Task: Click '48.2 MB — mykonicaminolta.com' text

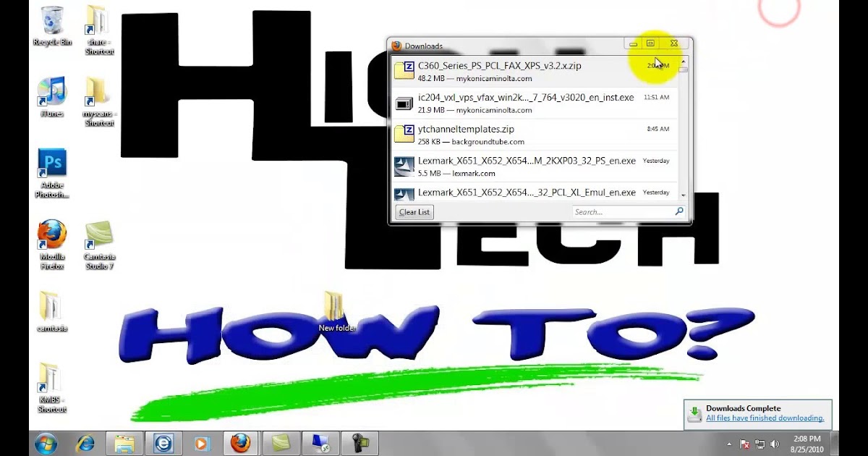Action: [x=475, y=78]
